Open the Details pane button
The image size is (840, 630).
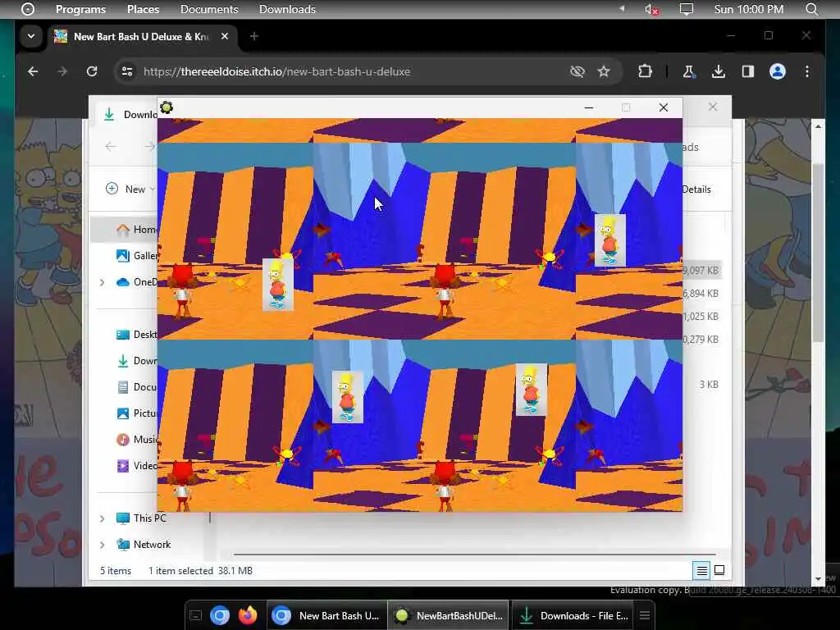697,189
